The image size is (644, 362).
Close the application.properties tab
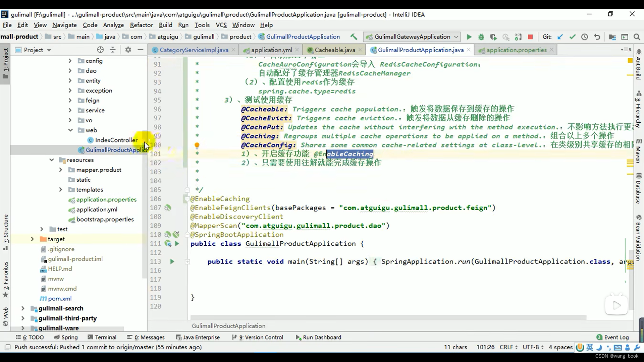coord(551,50)
